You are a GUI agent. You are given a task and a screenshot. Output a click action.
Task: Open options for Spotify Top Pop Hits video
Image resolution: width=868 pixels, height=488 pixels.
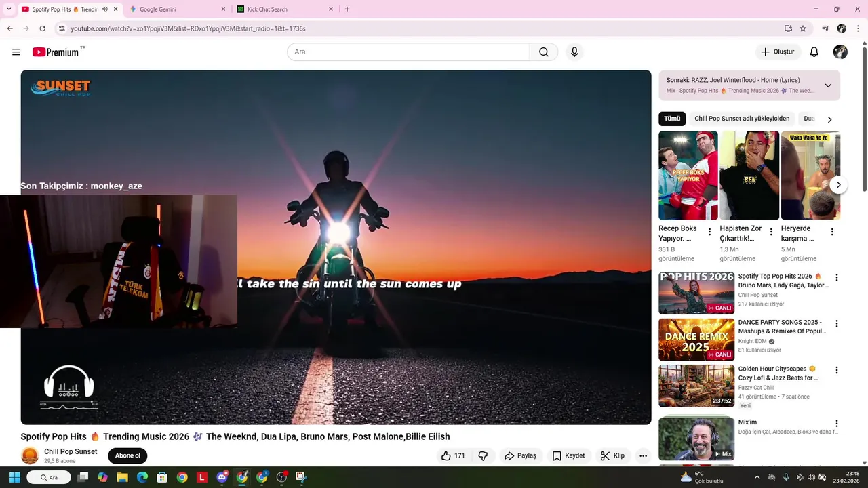click(x=837, y=277)
